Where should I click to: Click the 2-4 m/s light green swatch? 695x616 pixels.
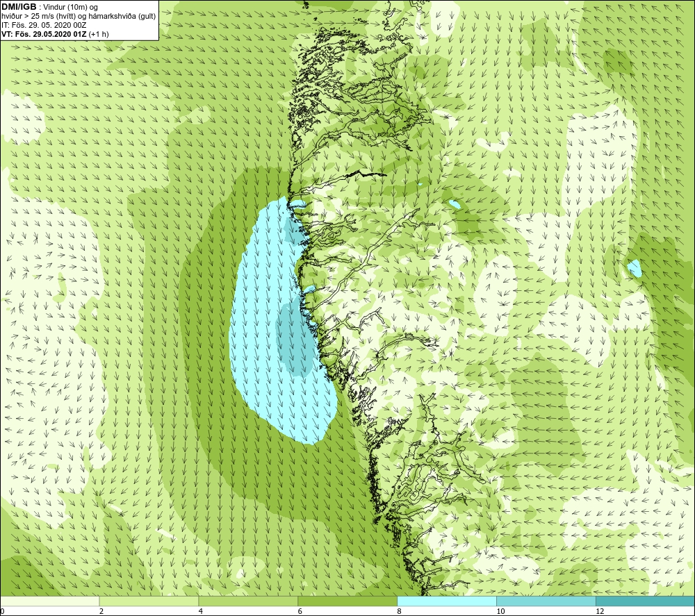[149, 601]
